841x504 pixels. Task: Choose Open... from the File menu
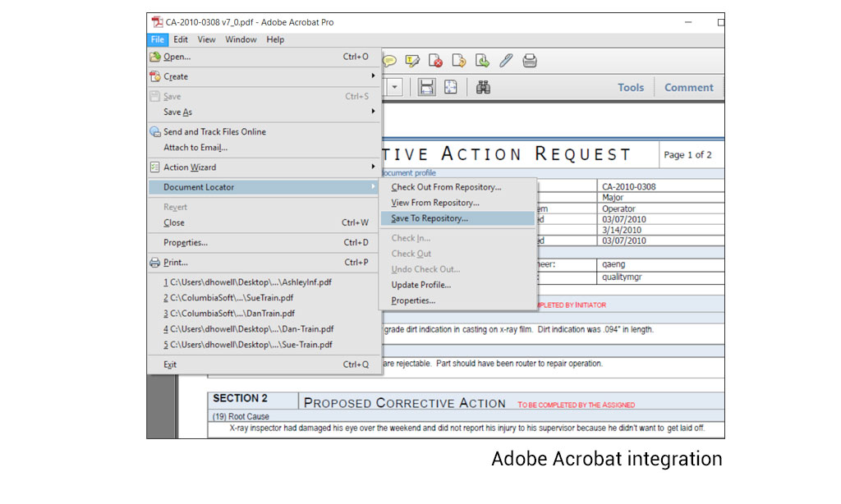tap(264, 57)
